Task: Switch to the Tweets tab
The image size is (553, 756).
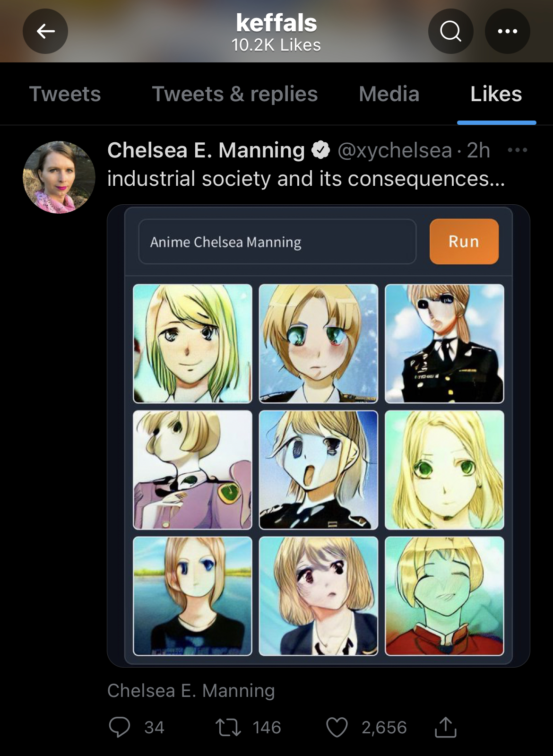Action: coord(65,94)
